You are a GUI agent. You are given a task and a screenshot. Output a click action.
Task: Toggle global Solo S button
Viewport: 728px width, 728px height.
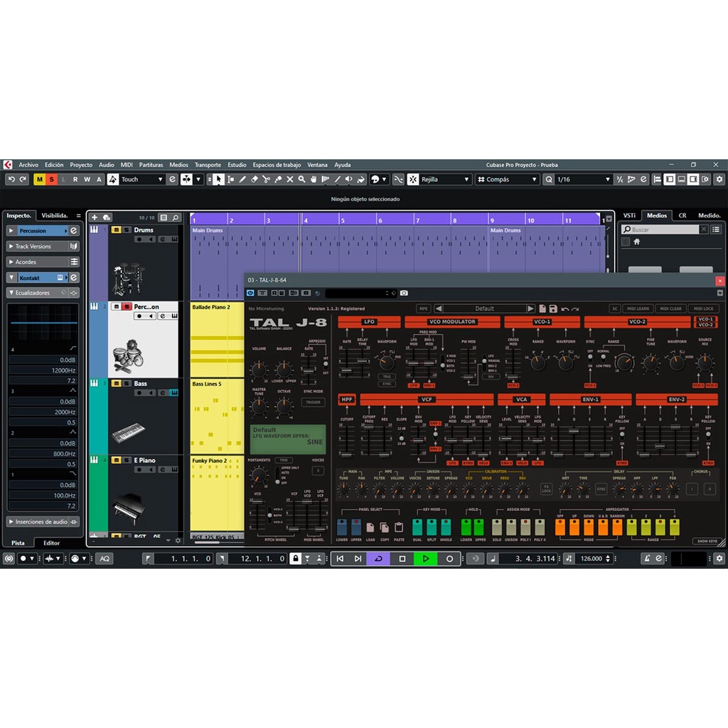point(51,179)
